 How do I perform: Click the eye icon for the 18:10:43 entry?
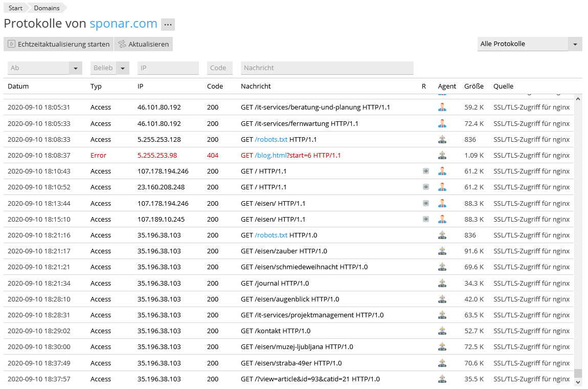tap(426, 171)
